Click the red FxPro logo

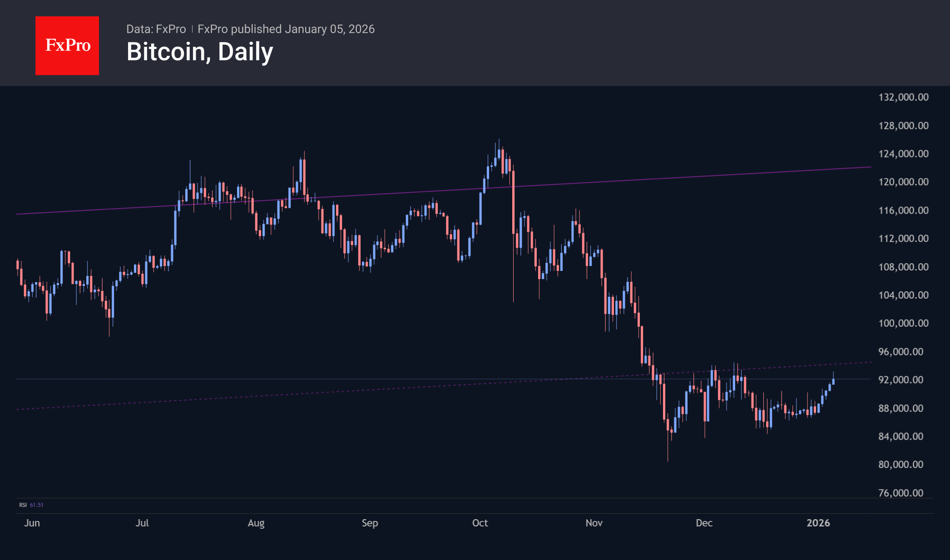point(67,45)
